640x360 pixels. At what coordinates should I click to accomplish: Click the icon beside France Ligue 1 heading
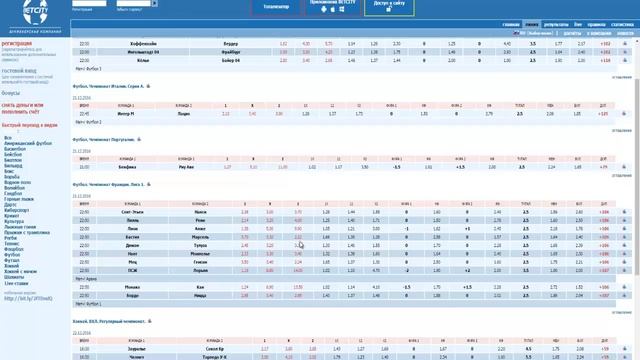pos(149,184)
